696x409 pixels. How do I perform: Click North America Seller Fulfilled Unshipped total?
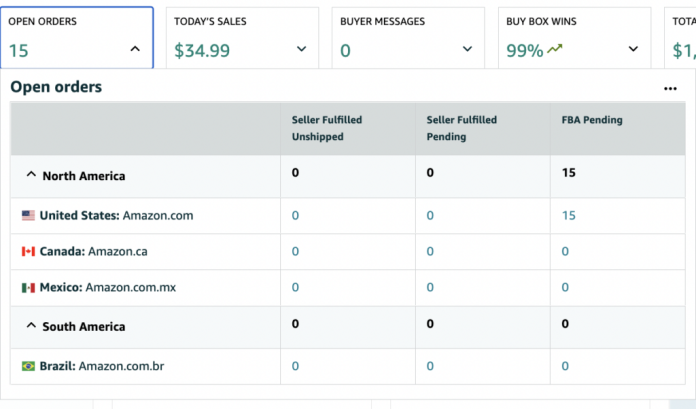(295, 173)
